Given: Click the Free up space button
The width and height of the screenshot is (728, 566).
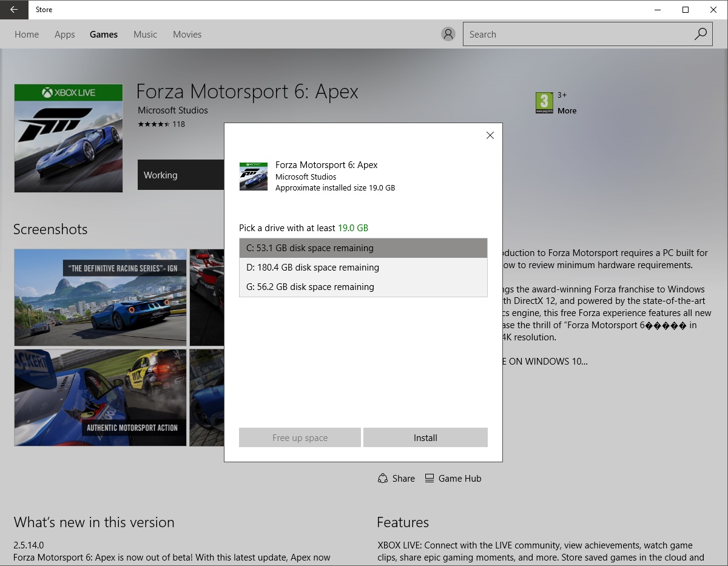Looking at the screenshot, I should coord(300,437).
